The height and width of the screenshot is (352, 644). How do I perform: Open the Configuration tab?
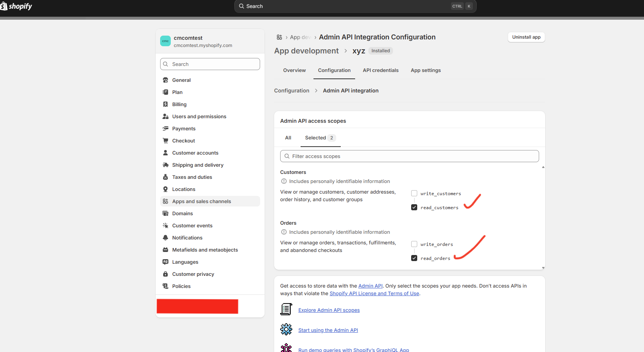coord(334,70)
